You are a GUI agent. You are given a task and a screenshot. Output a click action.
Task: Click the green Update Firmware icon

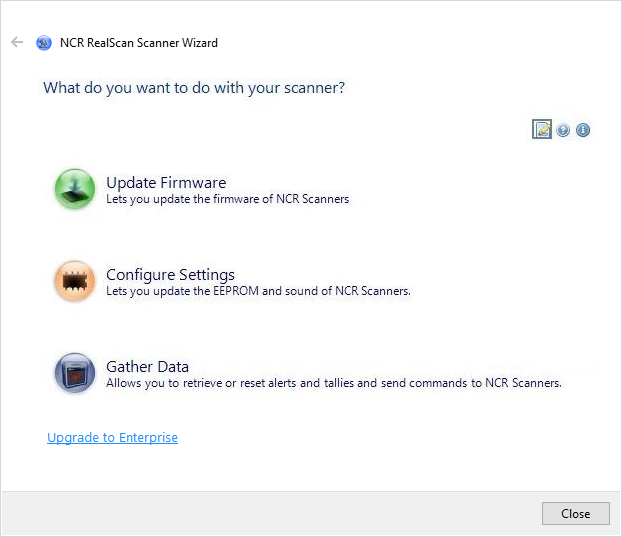click(74, 189)
